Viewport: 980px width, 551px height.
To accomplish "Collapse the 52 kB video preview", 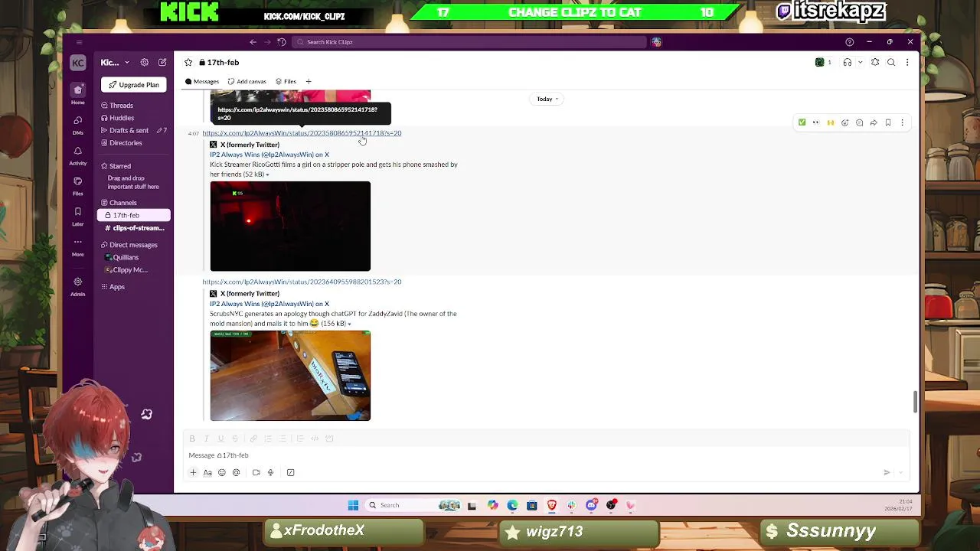I will point(267,174).
